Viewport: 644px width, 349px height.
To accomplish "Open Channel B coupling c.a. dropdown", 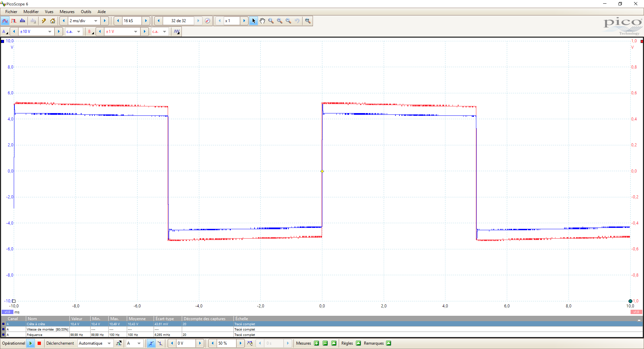I will coord(160,32).
